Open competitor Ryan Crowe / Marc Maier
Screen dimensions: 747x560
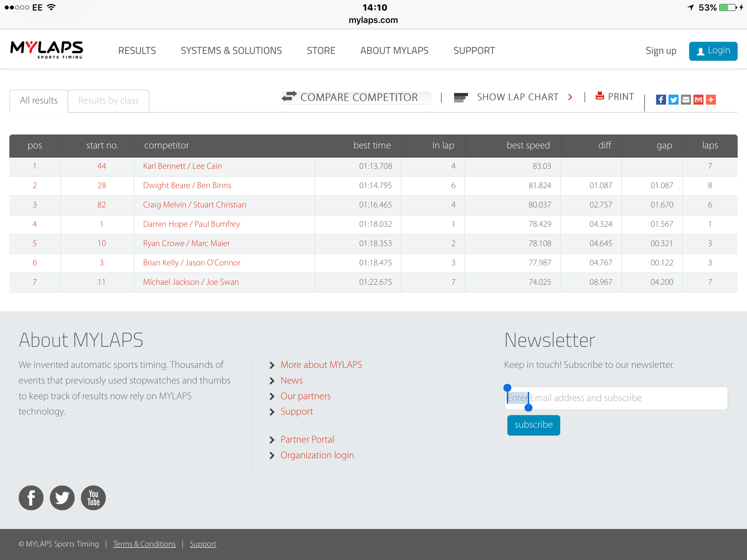tap(186, 244)
